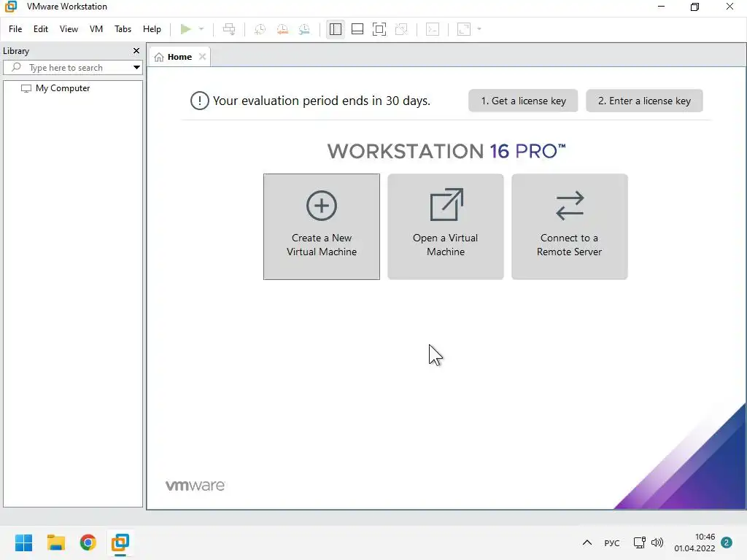Click the volume speaker tray icon
Image resolution: width=747 pixels, height=560 pixels.
coord(657,542)
